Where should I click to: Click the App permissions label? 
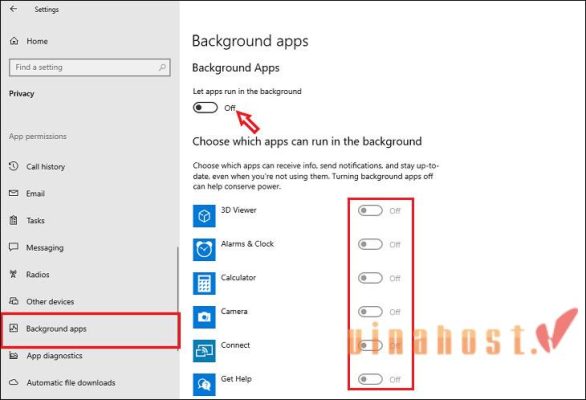pyautogui.click(x=38, y=136)
